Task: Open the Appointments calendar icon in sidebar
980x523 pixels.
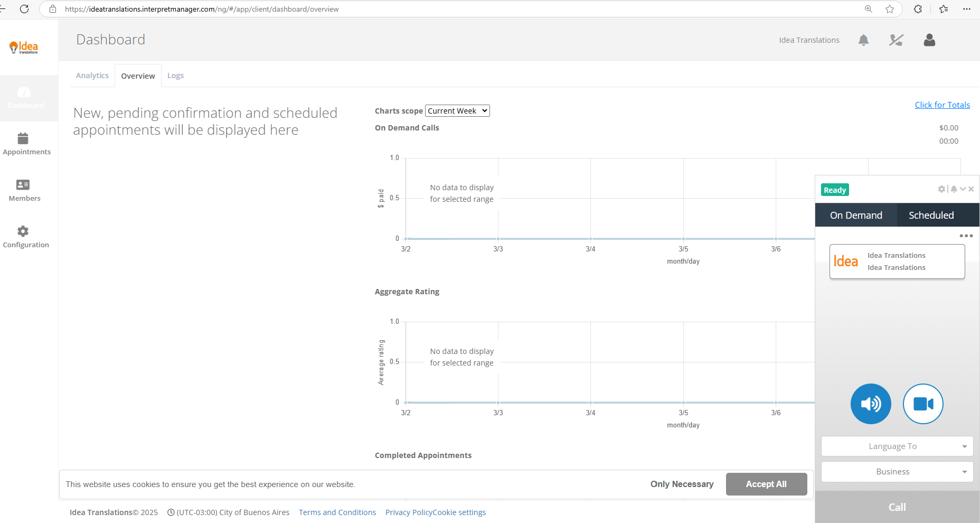Action: [23, 139]
